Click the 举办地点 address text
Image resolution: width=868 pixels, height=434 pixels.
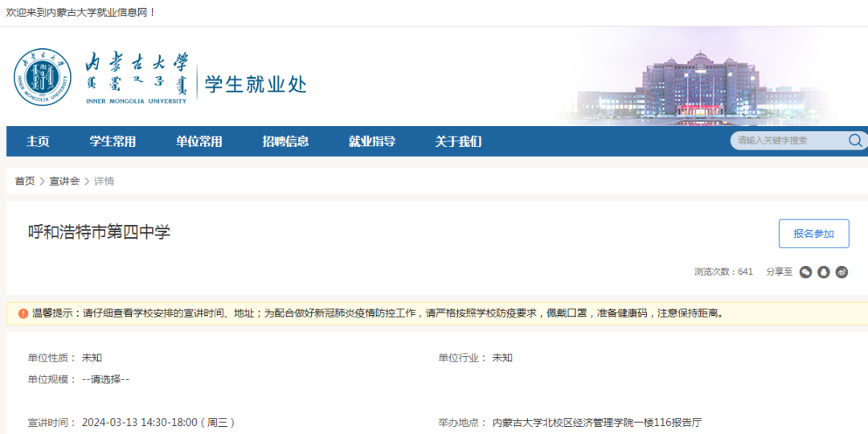point(597,423)
